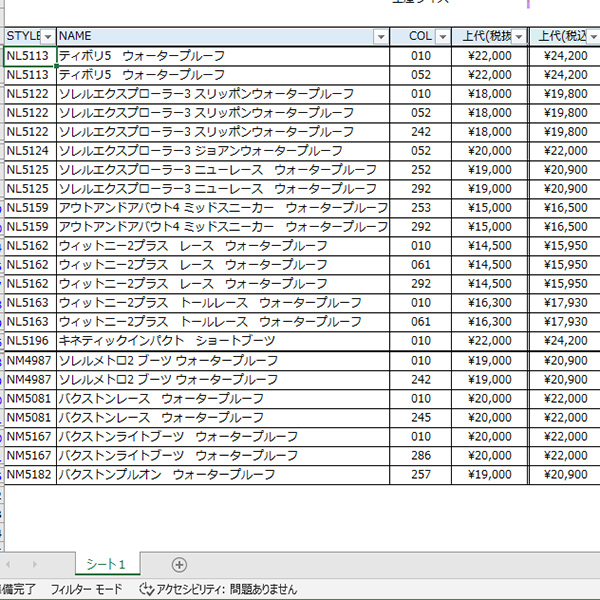Select the NL5196 style cell
This screenshot has height=600, width=600.
click(30, 341)
